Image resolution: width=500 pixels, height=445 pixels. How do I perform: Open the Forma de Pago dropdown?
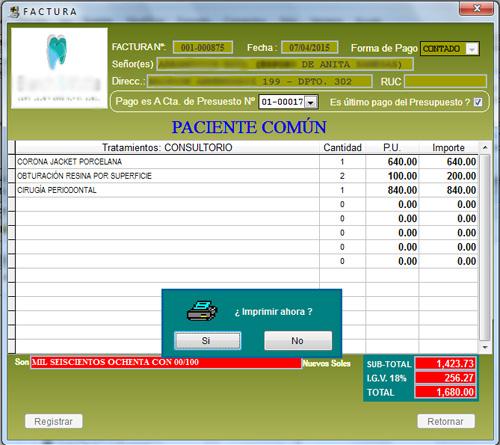472,49
